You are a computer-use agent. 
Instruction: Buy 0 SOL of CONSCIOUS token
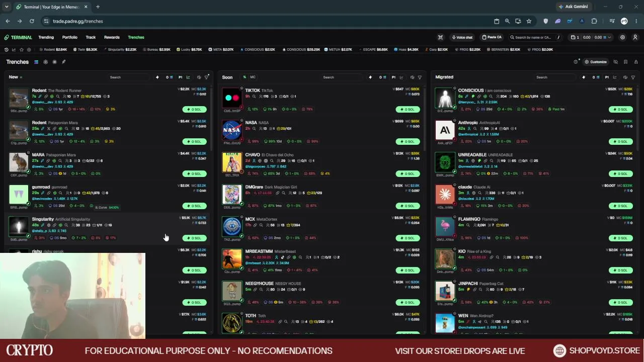(621, 109)
